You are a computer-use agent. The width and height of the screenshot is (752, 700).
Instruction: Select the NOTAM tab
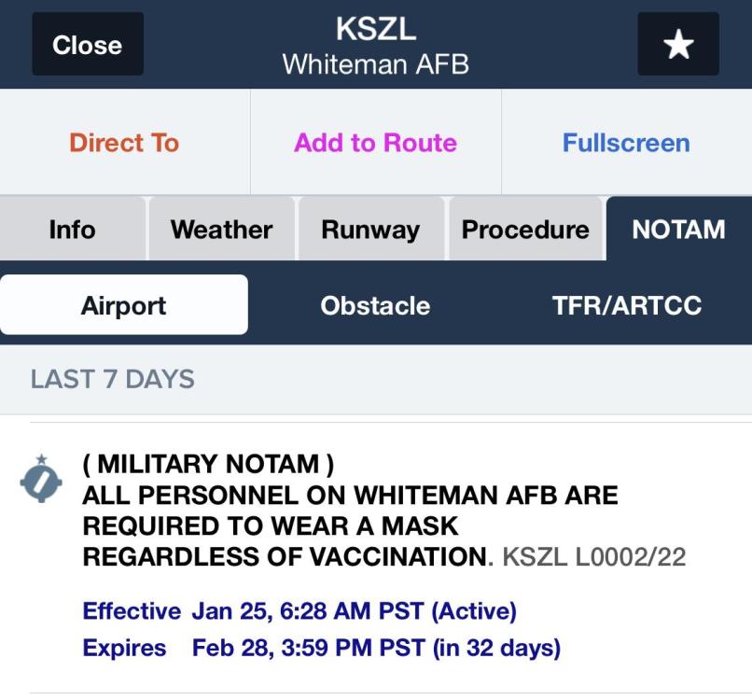[678, 229]
